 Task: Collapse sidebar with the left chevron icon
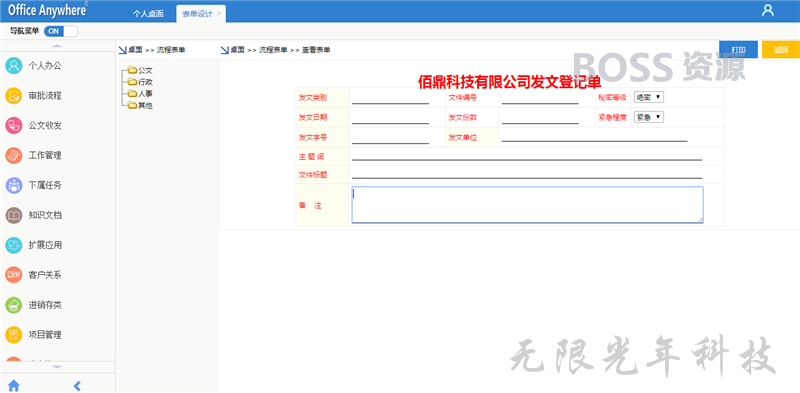pyautogui.click(x=77, y=385)
